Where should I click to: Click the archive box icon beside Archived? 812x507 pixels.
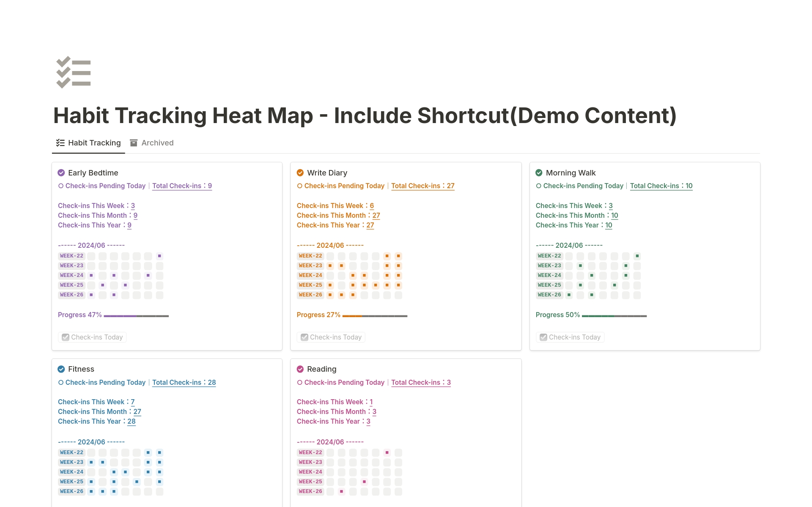click(x=134, y=143)
